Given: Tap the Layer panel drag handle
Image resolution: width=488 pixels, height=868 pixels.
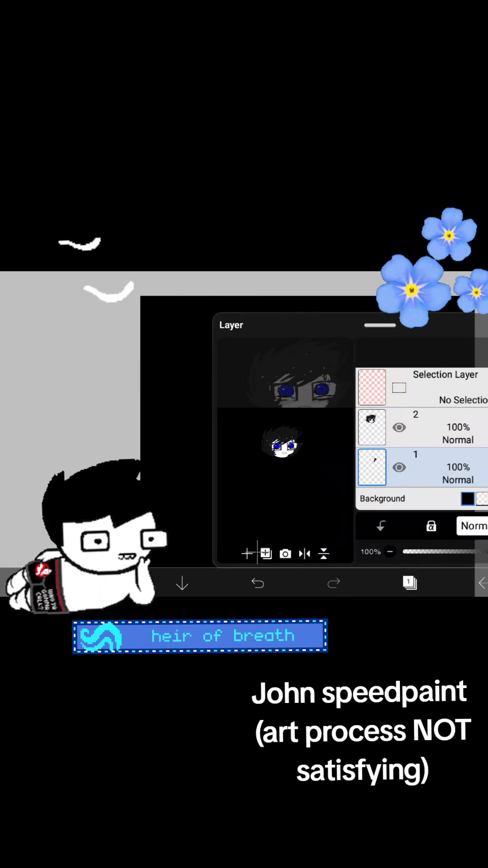Looking at the screenshot, I should (380, 325).
